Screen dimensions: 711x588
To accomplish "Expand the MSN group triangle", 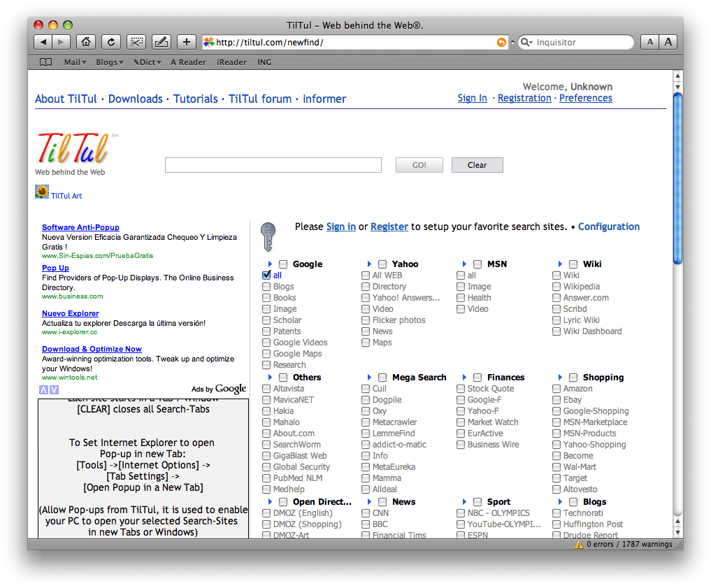I will (x=464, y=264).
